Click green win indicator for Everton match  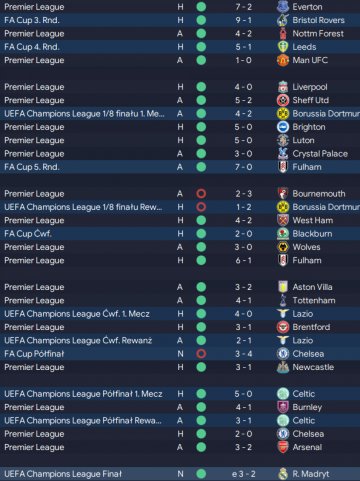[x=201, y=7]
